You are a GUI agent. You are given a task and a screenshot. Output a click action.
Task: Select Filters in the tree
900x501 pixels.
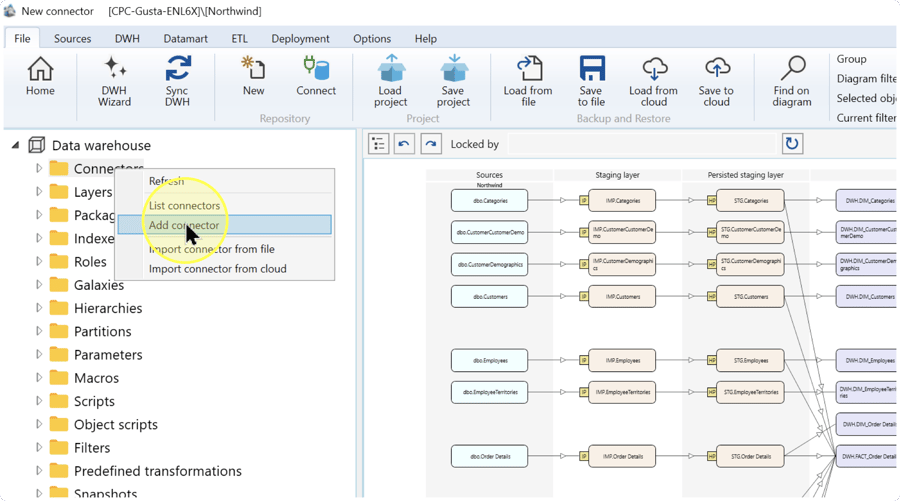tap(92, 448)
